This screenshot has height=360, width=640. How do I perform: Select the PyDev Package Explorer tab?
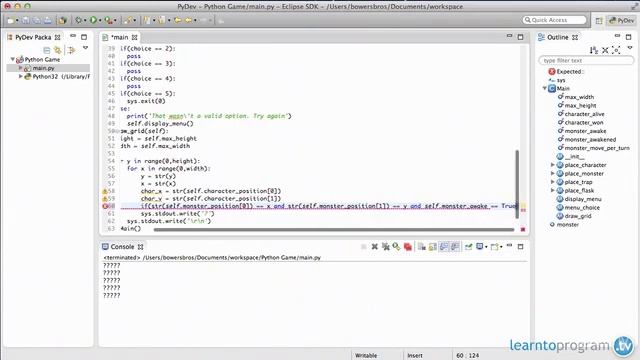pyautogui.click(x=33, y=37)
